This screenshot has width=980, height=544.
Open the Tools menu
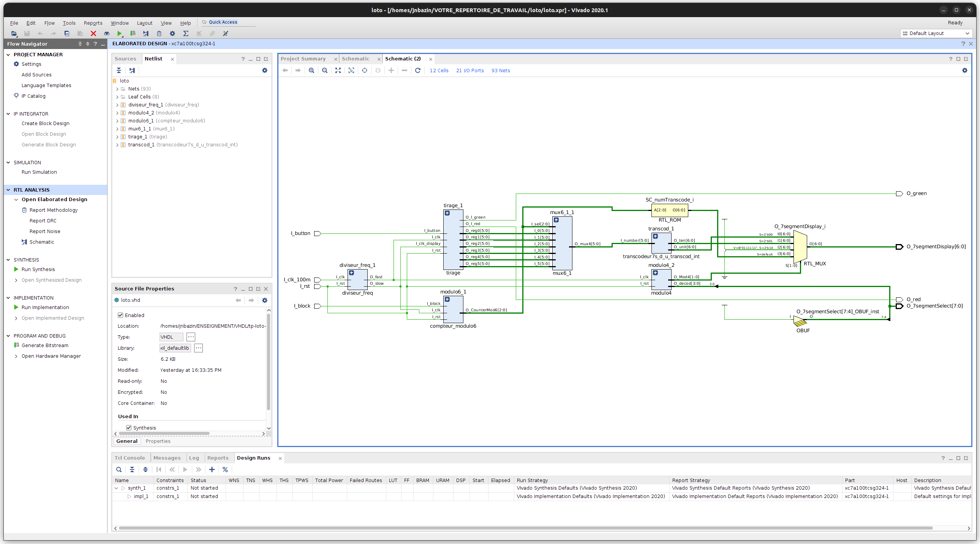(69, 23)
